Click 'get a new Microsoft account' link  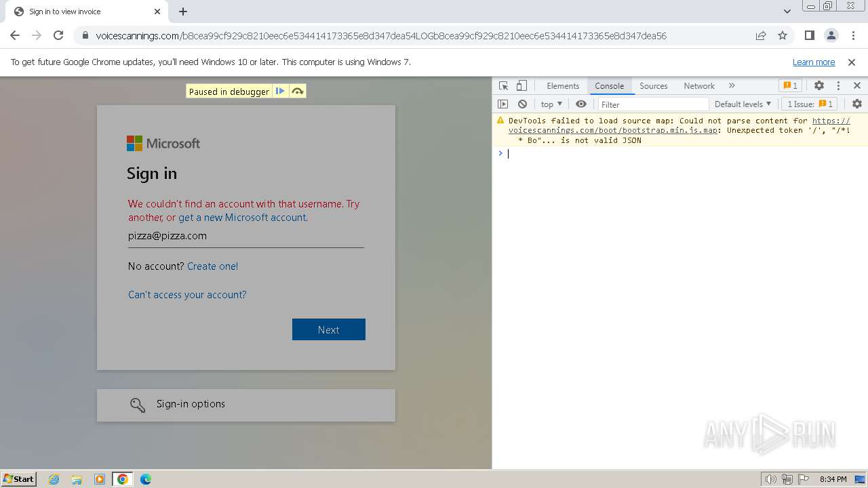(x=243, y=218)
